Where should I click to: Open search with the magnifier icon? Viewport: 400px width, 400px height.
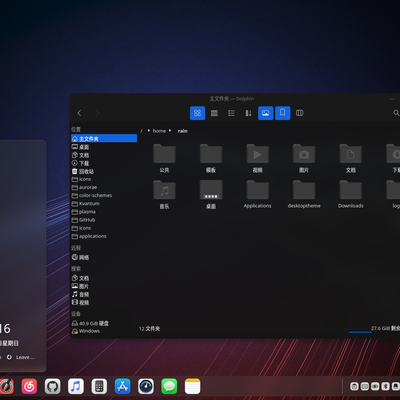(x=396, y=113)
